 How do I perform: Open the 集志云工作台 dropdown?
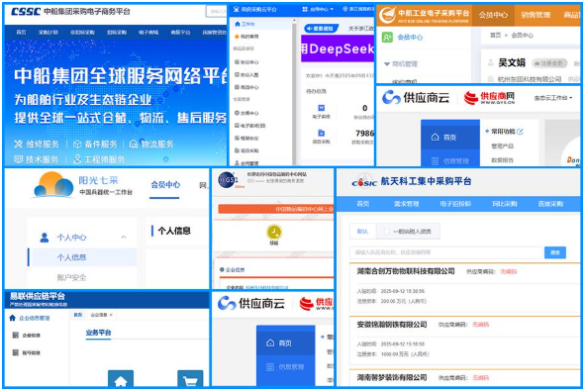coord(553,98)
